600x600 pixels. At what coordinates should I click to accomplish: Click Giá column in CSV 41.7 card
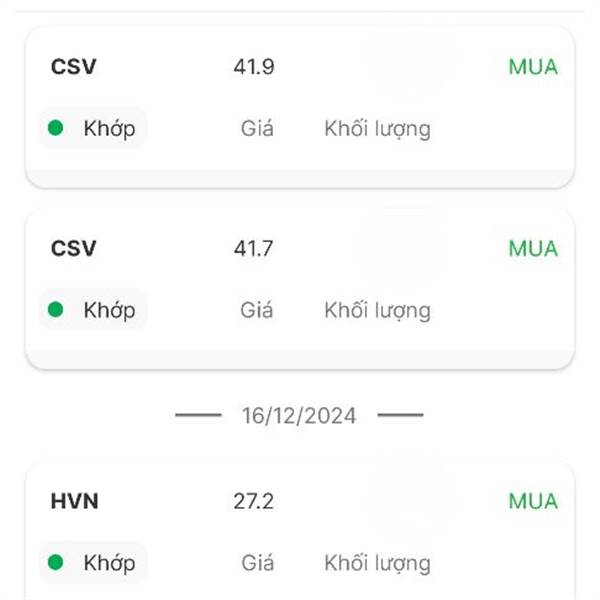(x=257, y=310)
